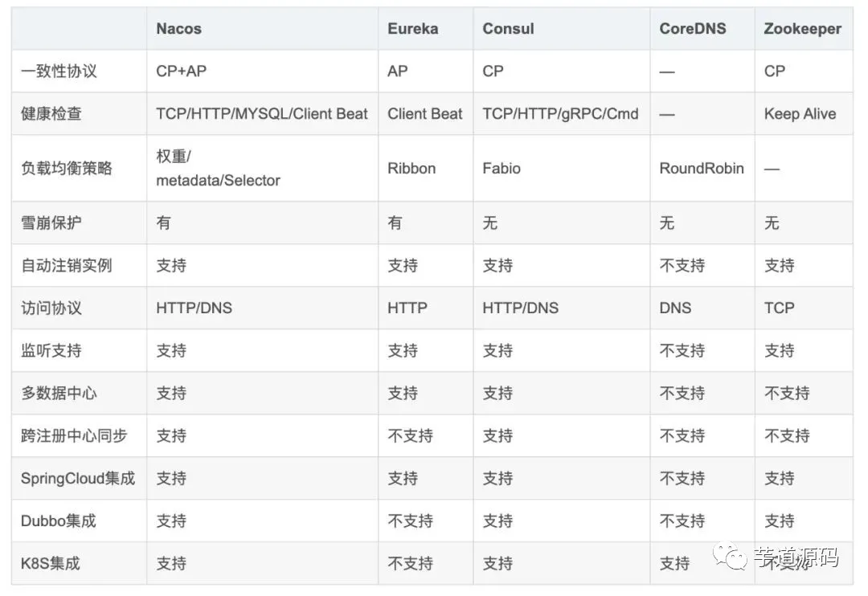Select the Ribbon cell in Eureka column
The height and width of the screenshot is (596, 868).
pyautogui.click(x=411, y=169)
